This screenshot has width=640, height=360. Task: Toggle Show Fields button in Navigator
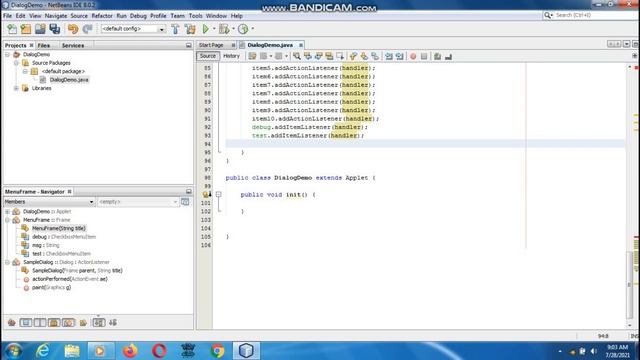[x=26, y=322]
